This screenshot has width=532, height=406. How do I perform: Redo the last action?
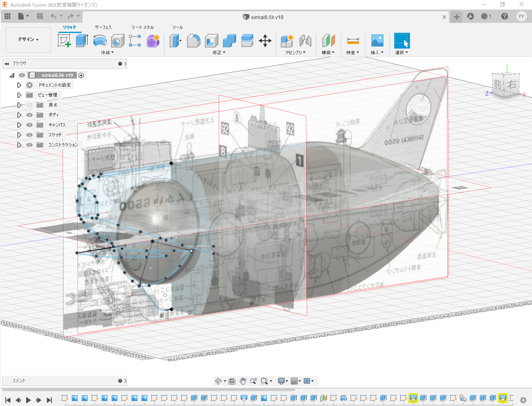point(71,16)
